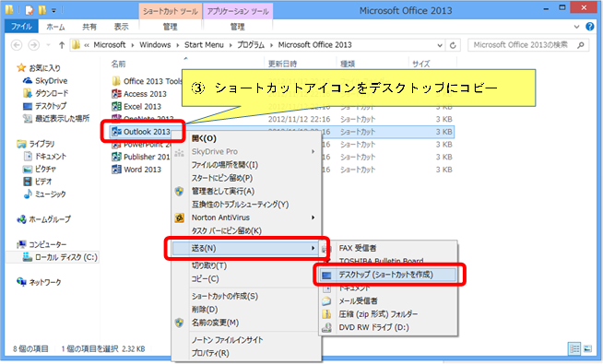
Task: Click プログラム in the address breadcrumb
Action: click(x=251, y=45)
